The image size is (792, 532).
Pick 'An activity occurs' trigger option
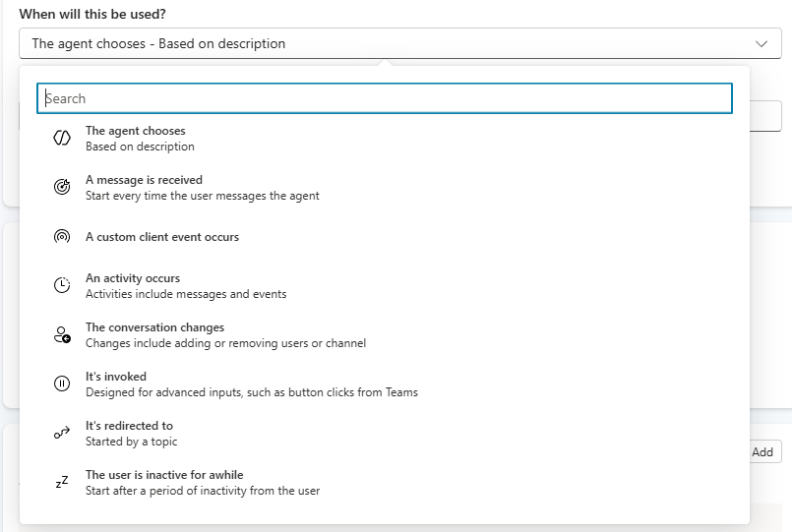[385, 286]
